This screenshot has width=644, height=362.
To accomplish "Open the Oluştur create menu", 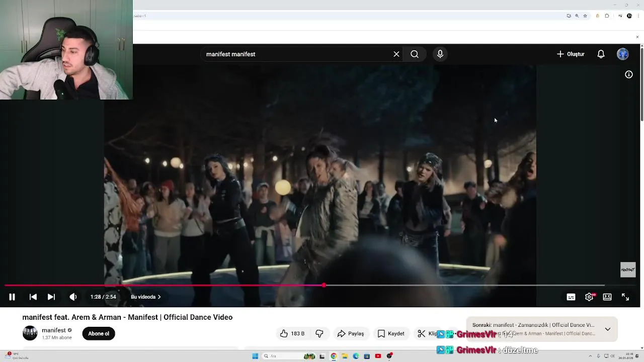I will 571,54.
